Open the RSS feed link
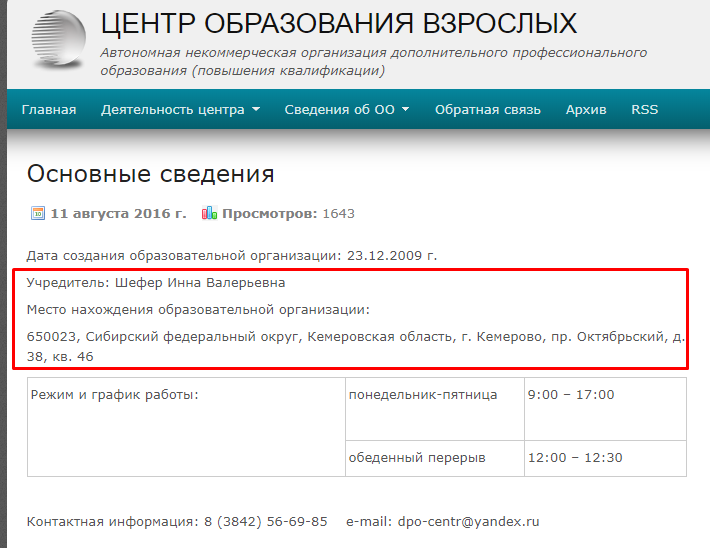Viewport: 710px width, 548px height. point(645,110)
